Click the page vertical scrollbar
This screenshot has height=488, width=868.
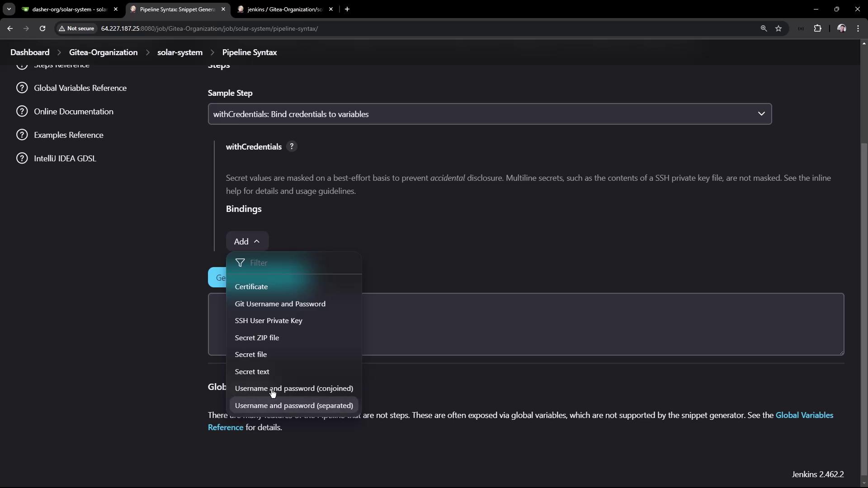click(864, 307)
